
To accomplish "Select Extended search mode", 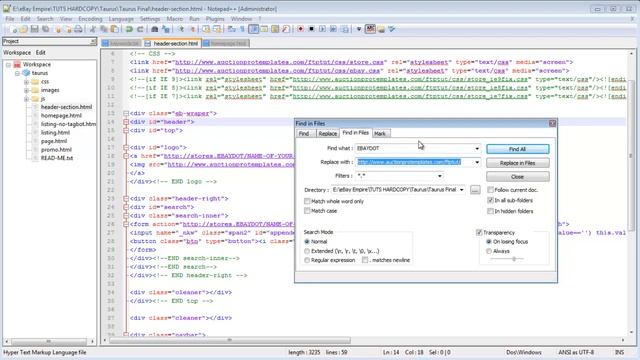I will (x=307, y=251).
